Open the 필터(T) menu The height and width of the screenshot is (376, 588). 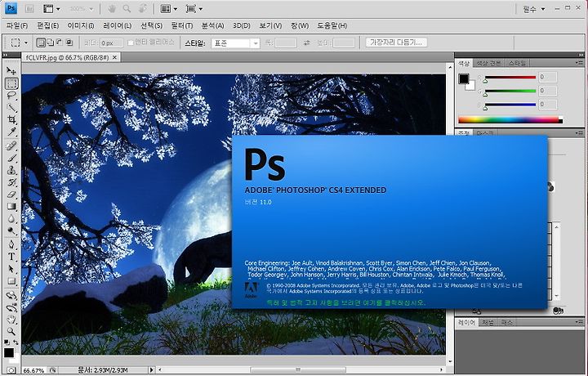pos(182,25)
